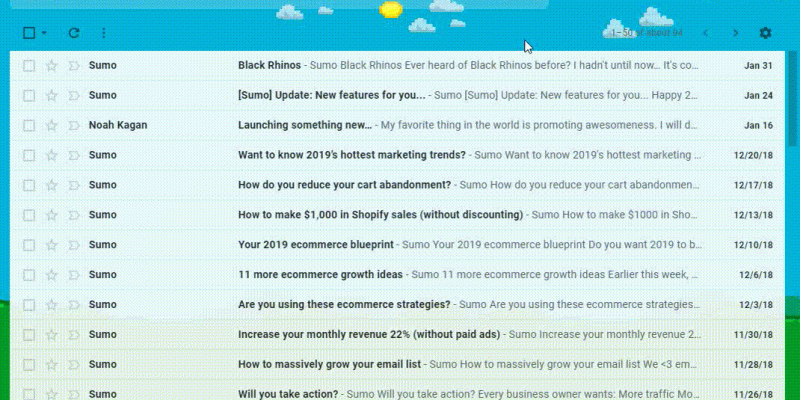Check the box for the cart abandonment email

[x=29, y=185]
